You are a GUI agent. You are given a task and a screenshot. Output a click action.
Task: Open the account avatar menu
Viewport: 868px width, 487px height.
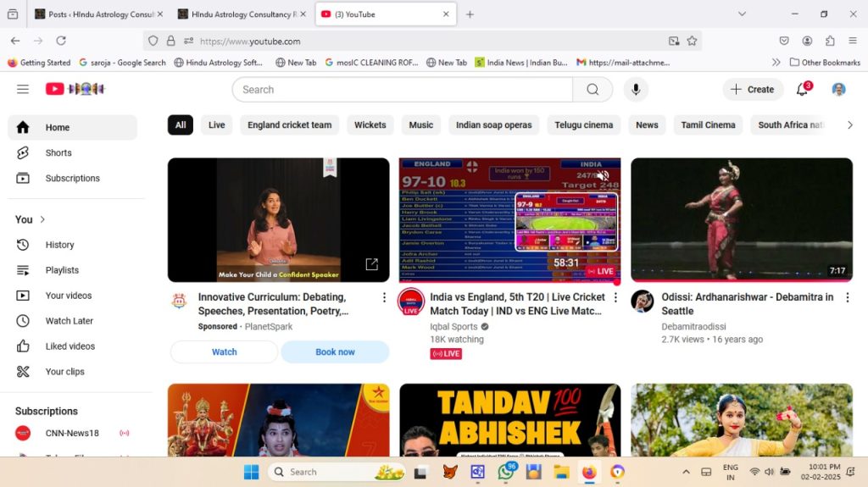[x=838, y=89]
